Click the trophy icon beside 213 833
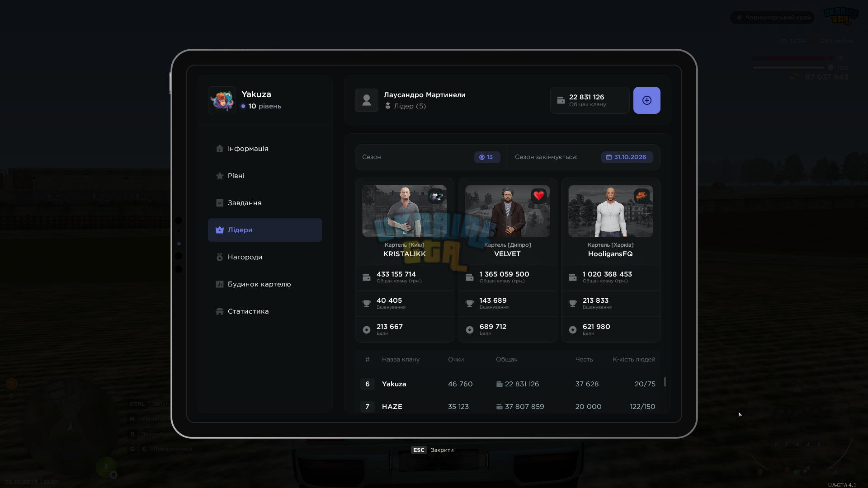Viewport: 868px width, 488px height. 573,304
